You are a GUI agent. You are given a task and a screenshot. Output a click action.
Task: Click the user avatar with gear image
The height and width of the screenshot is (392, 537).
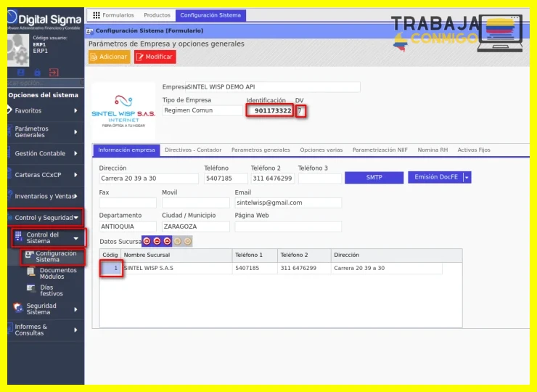click(x=18, y=50)
